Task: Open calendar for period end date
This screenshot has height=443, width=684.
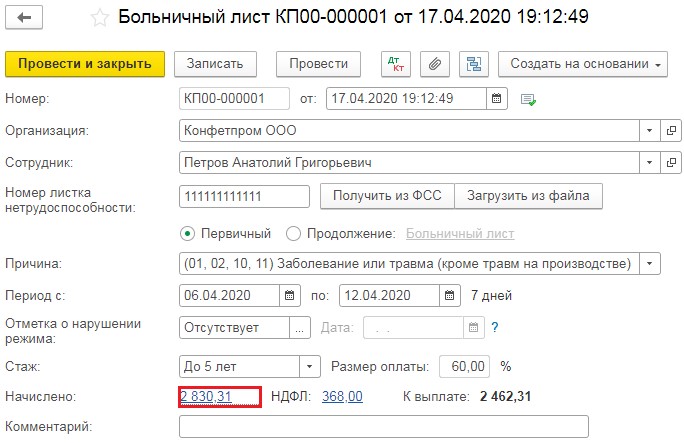Action: (450, 295)
